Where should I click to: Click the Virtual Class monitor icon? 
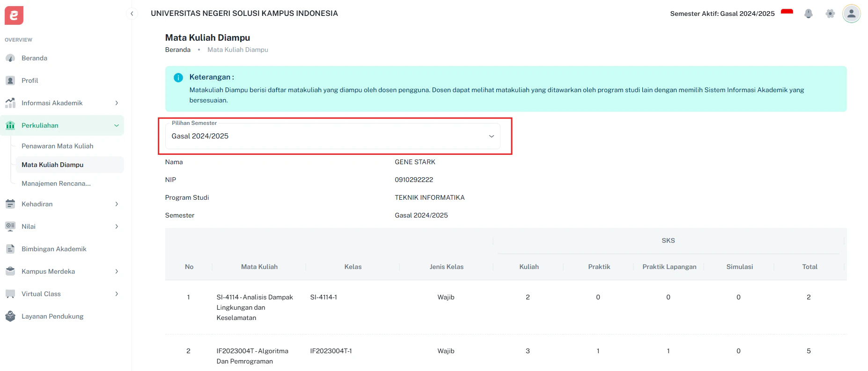click(10, 294)
